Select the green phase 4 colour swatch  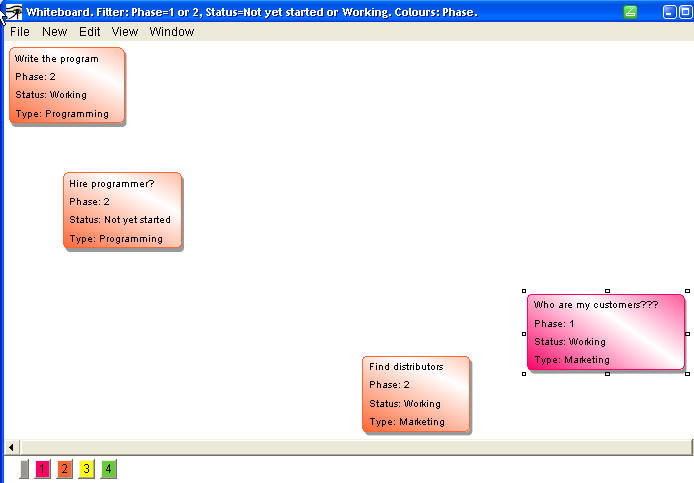[x=109, y=469]
